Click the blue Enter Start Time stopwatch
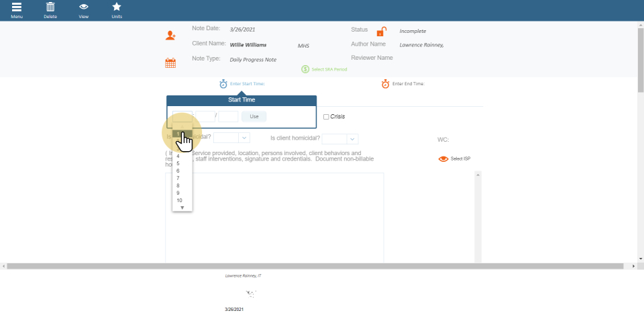The width and height of the screenshot is (644, 315). (x=223, y=84)
